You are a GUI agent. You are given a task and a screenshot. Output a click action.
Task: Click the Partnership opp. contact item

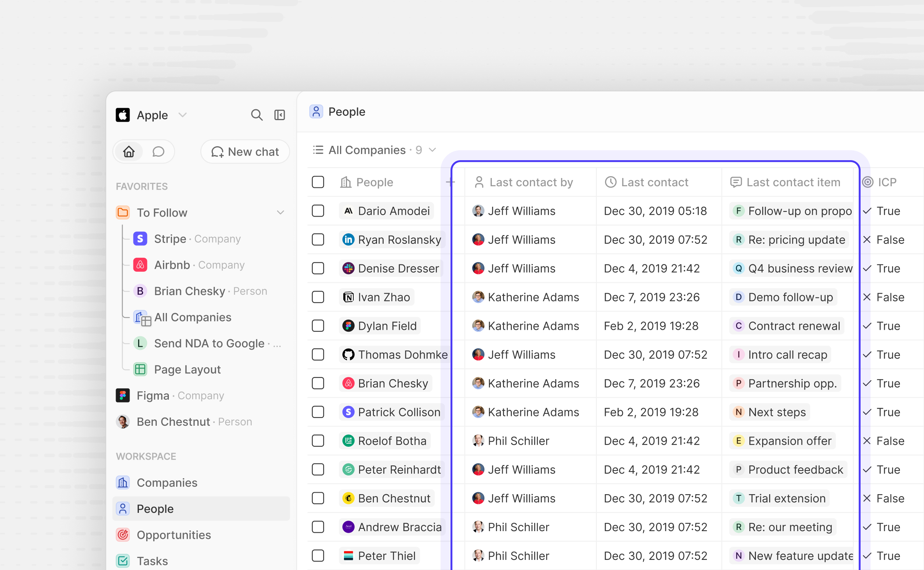[x=785, y=383]
